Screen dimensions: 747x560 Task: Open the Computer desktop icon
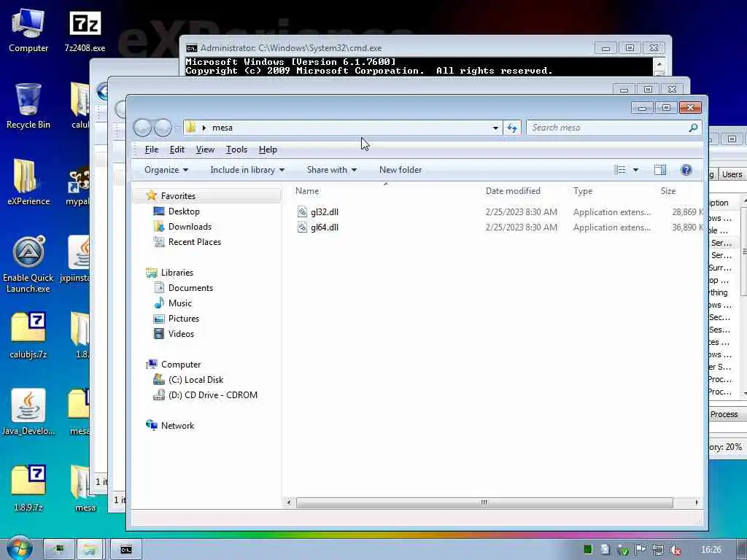[x=28, y=29]
